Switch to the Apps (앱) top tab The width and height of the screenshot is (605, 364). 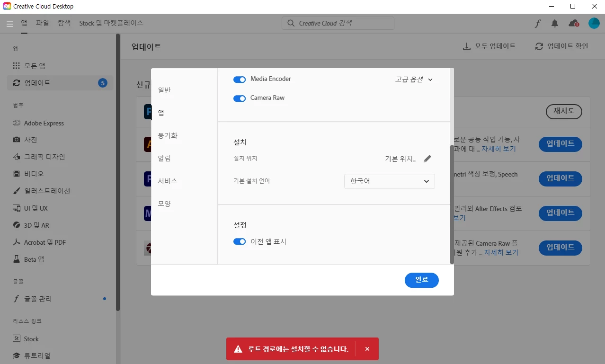[24, 23]
